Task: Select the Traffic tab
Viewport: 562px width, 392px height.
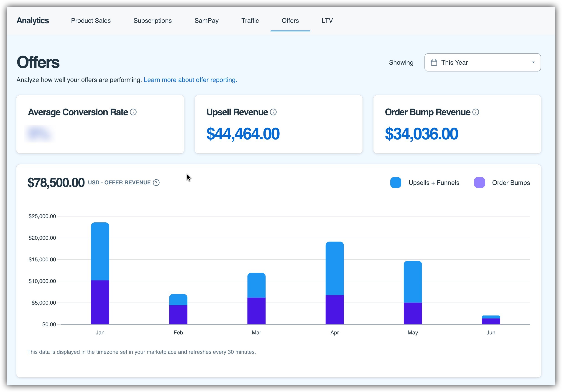Action: tap(250, 20)
